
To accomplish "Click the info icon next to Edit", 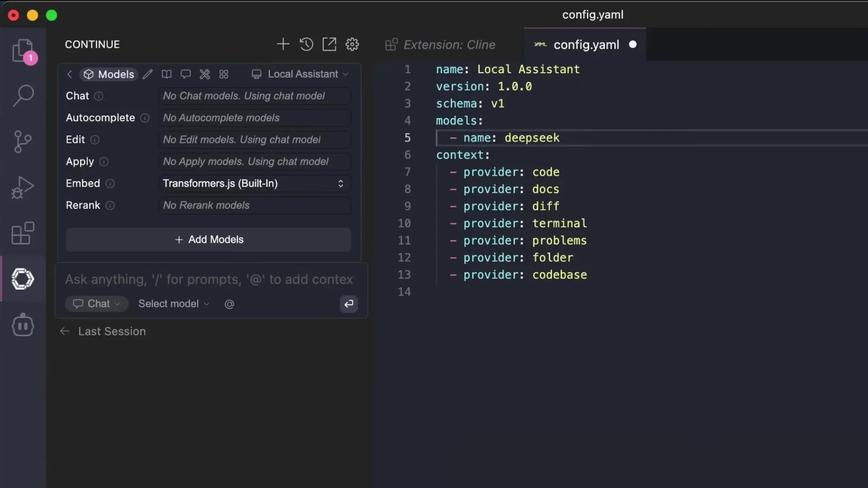I will click(94, 140).
